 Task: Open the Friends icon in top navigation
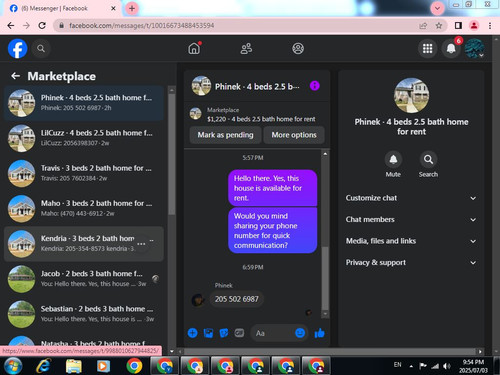click(x=246, y=49)
